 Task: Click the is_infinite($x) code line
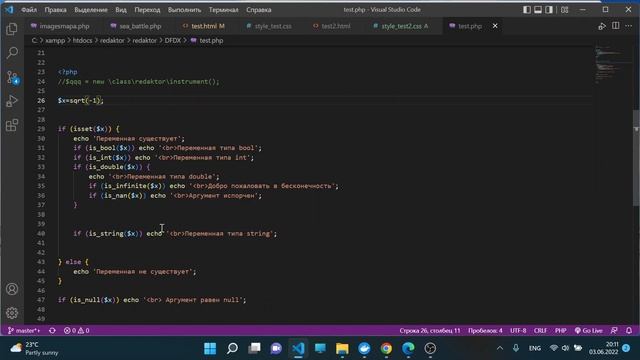(213, 186)
